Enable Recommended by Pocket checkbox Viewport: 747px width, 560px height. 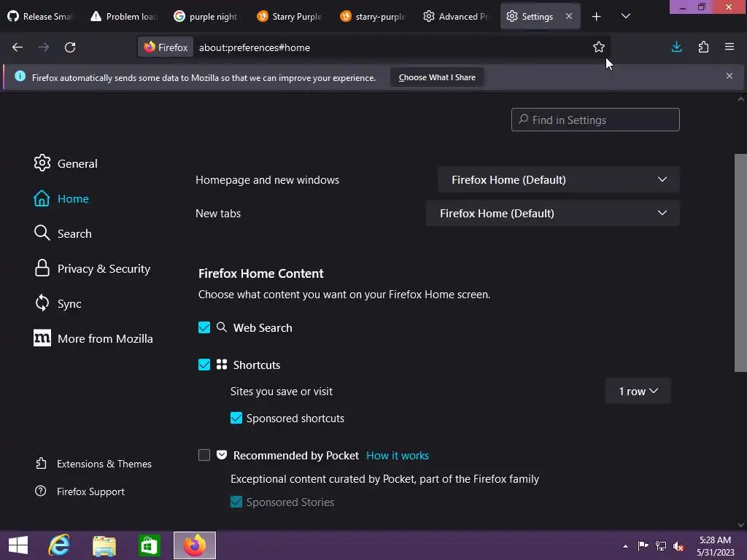coord(204,455)
